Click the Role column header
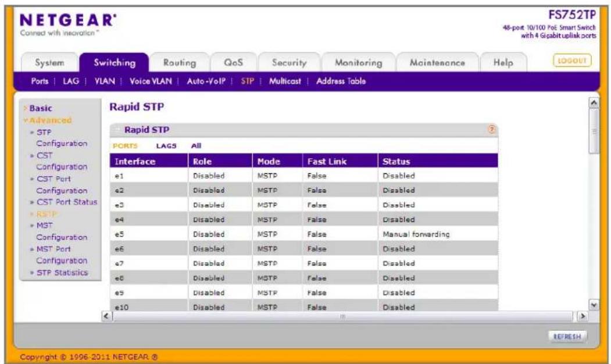Viewport: 611px width, 364px height. click(x=220, y=161)
